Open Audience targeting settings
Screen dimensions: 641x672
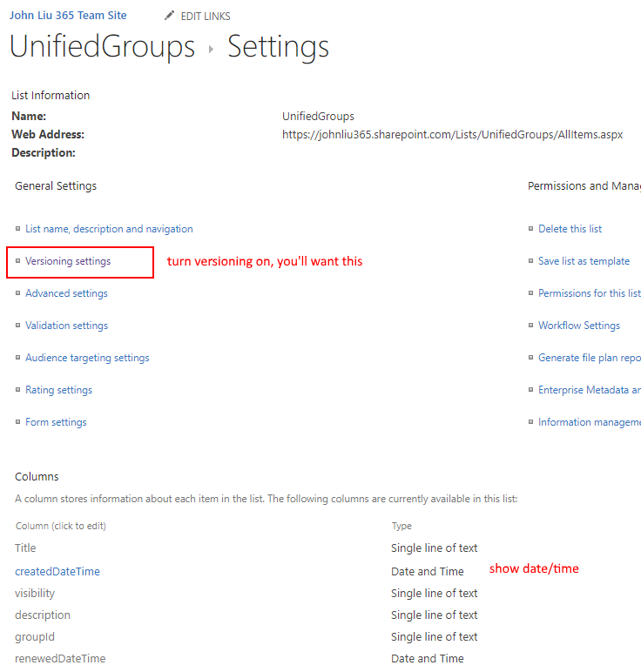87,358
